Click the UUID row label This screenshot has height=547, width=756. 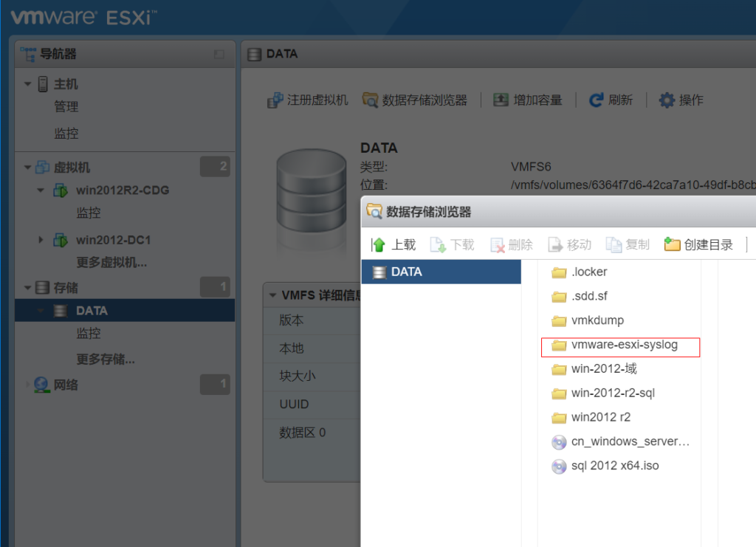(x=294, y=404)
